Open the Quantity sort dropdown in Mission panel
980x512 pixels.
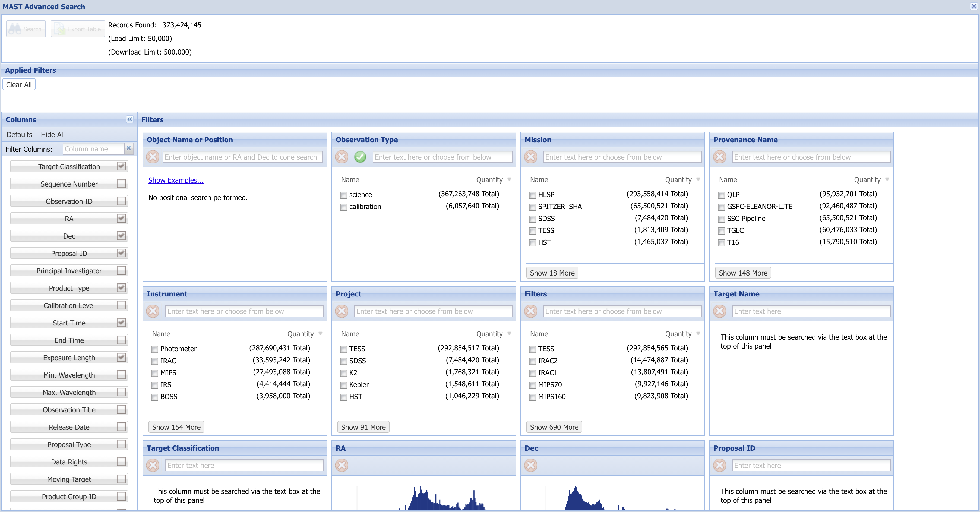coord(698,179)
